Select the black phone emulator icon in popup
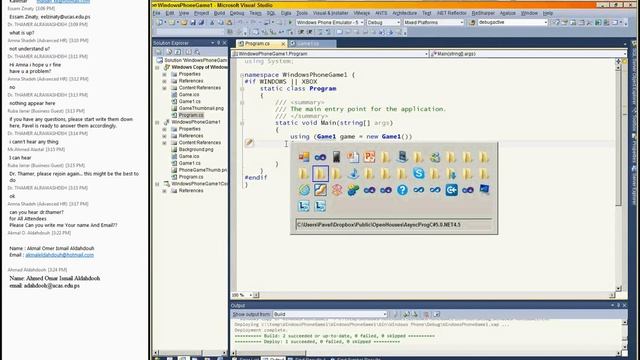The width and height of the screenshot is (640, 360). point(336,157)
